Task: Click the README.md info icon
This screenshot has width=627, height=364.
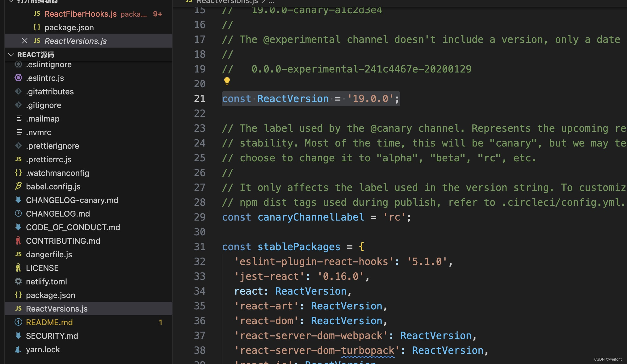Action: tap(18, 322)
